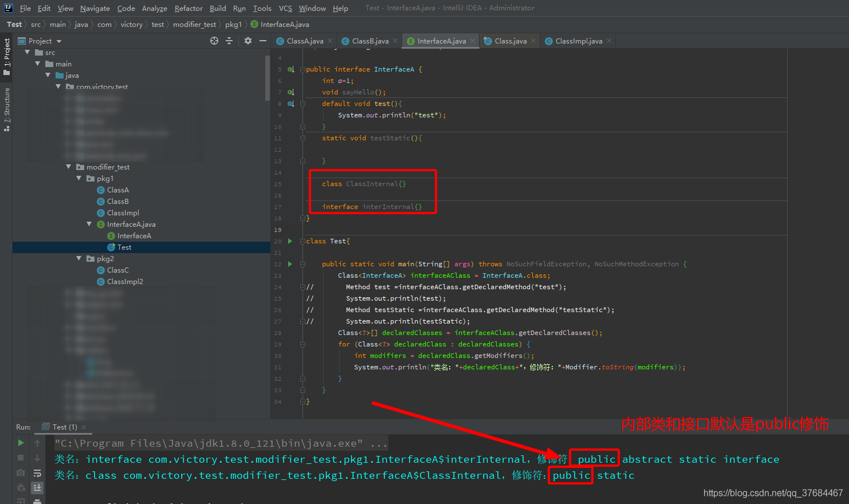
Task: Collapse the InterfaceA.java node
Action: coord(89,224)
